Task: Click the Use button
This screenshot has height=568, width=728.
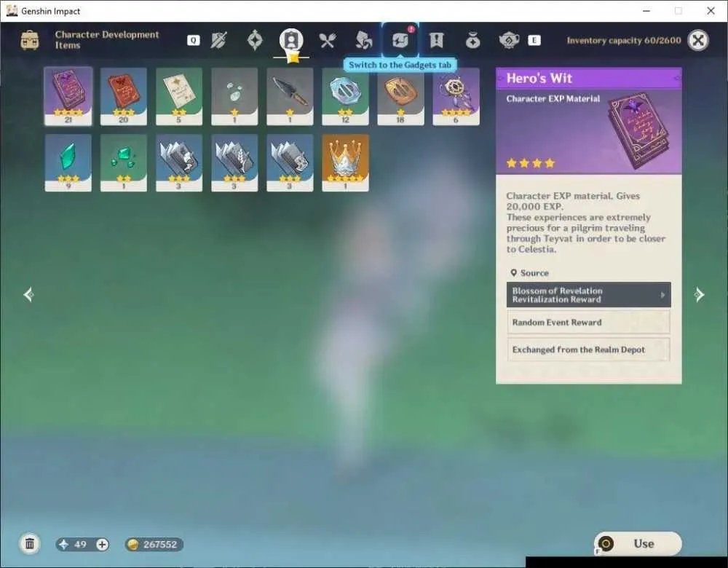Action: pyautogui.click(x=638, y=543)
